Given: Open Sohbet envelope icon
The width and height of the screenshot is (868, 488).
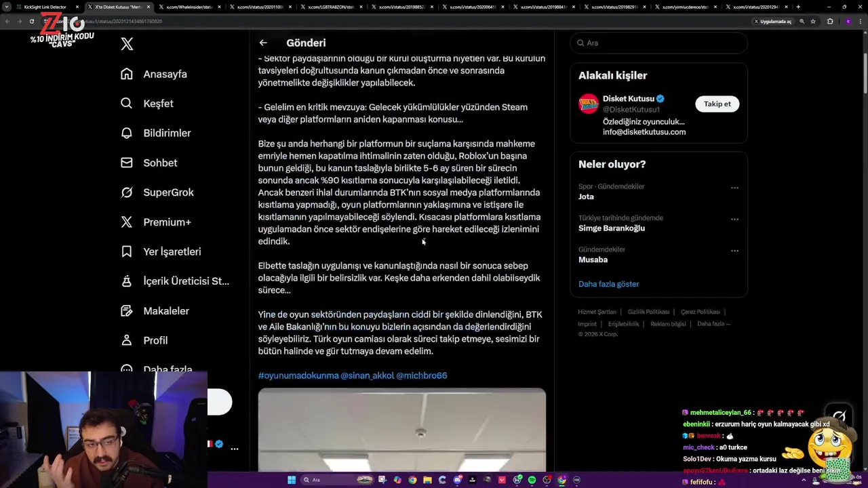Looking at the screenshot, I should 127,163.
